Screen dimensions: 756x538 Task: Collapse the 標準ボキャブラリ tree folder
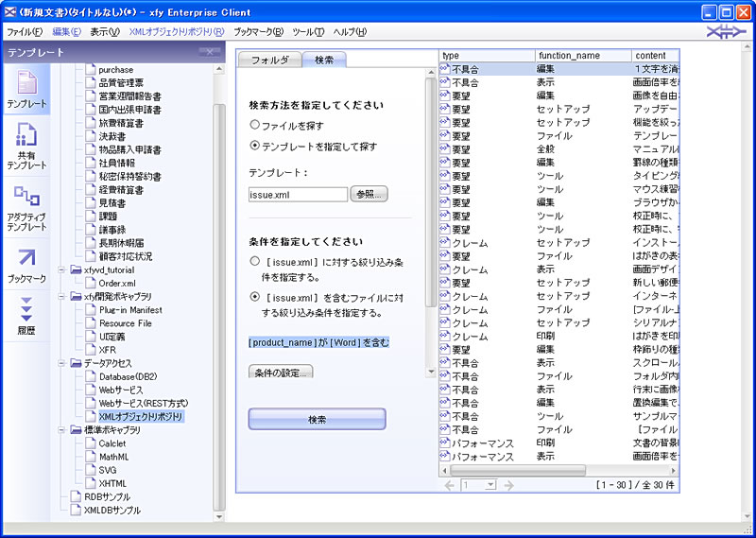point(63,429)
